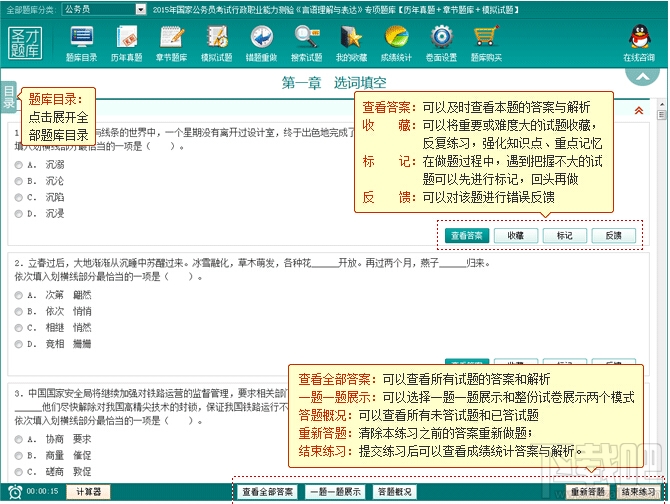
Task: Click the 第一章 选词填空 chapter heading
Action: 334,82
